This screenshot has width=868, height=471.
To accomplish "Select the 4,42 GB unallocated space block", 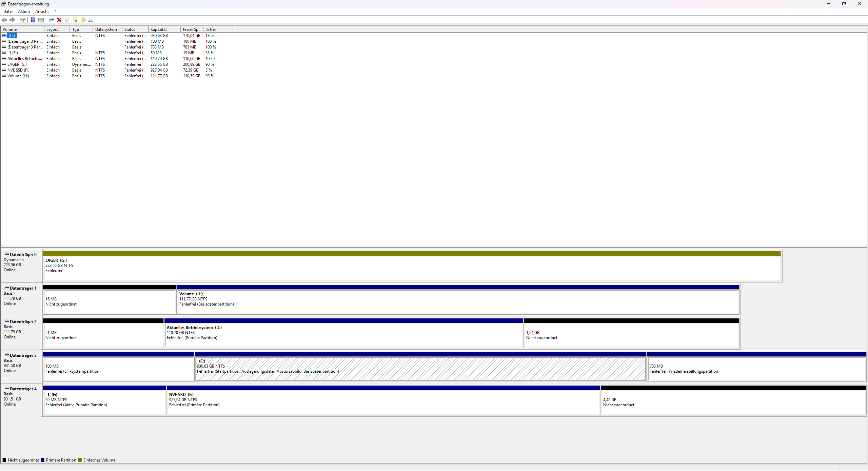I will (733, 402).
